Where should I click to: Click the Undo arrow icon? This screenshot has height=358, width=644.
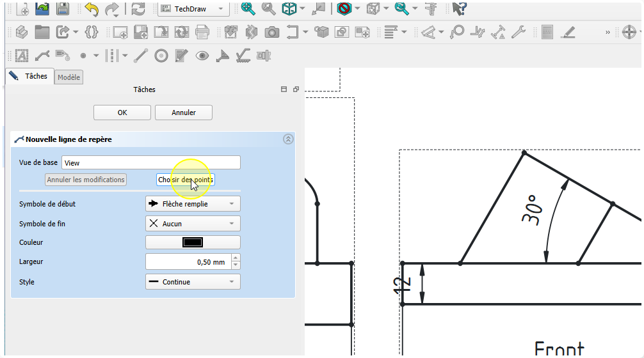point(92,9)
